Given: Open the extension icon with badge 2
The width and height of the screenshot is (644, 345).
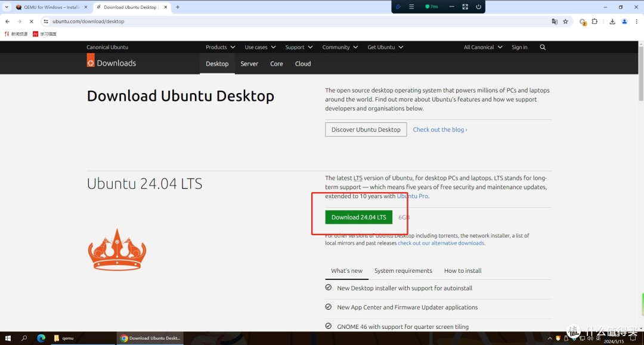Looking at the screenshot, I should [583, 22].
